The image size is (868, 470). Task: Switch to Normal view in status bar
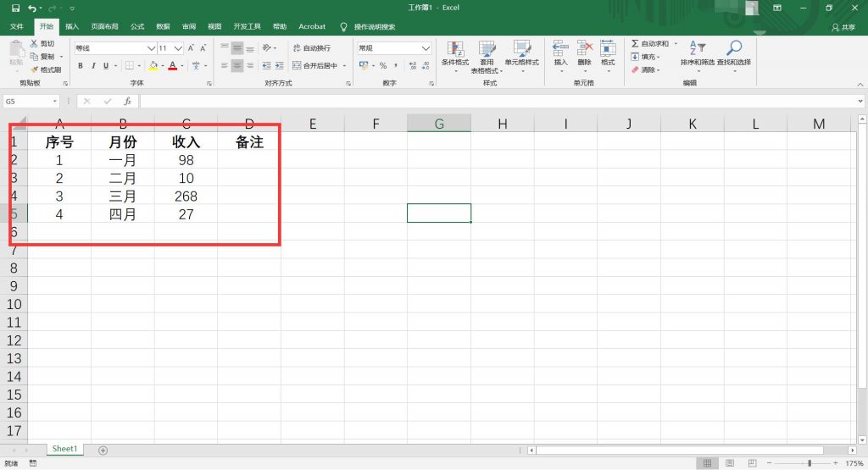coord(708,463)
